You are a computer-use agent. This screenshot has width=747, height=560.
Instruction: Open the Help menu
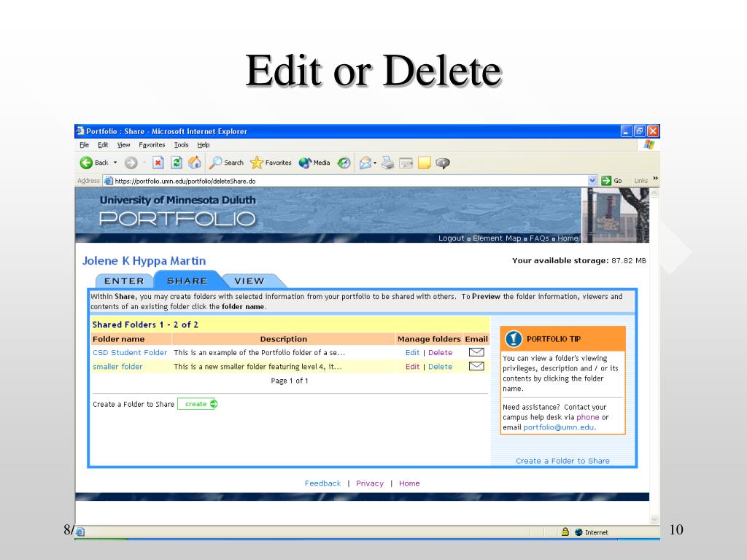coord(204,145)
